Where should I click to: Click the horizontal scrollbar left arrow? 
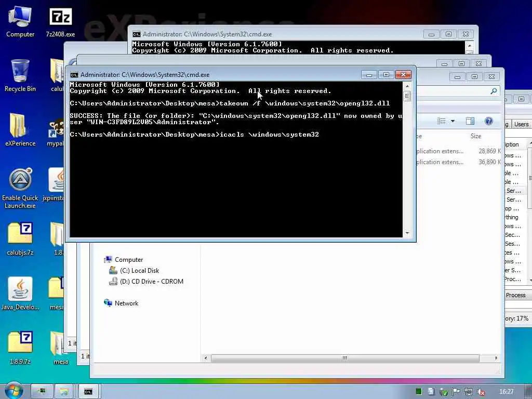pos(205,358)
